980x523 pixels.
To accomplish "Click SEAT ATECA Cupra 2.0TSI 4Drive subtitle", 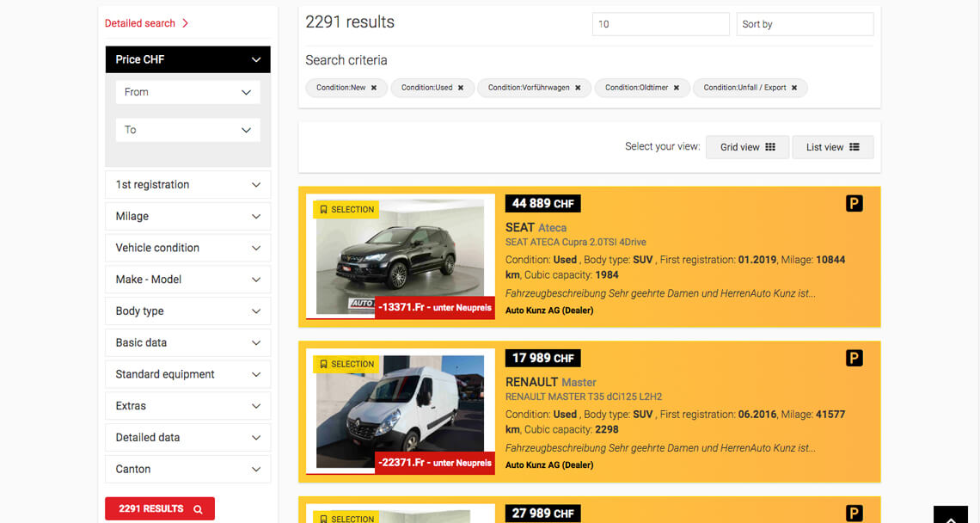I will (x=576, y=242).
